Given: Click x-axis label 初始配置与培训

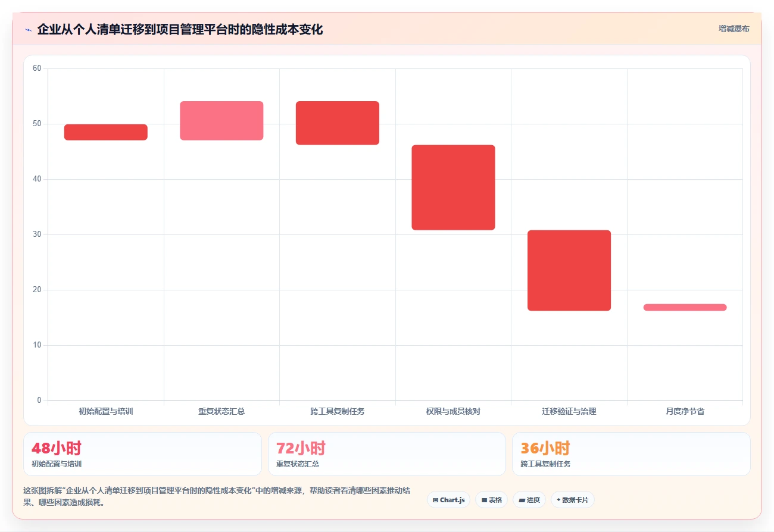Looking at the screenshot, I should pos(106,411).
